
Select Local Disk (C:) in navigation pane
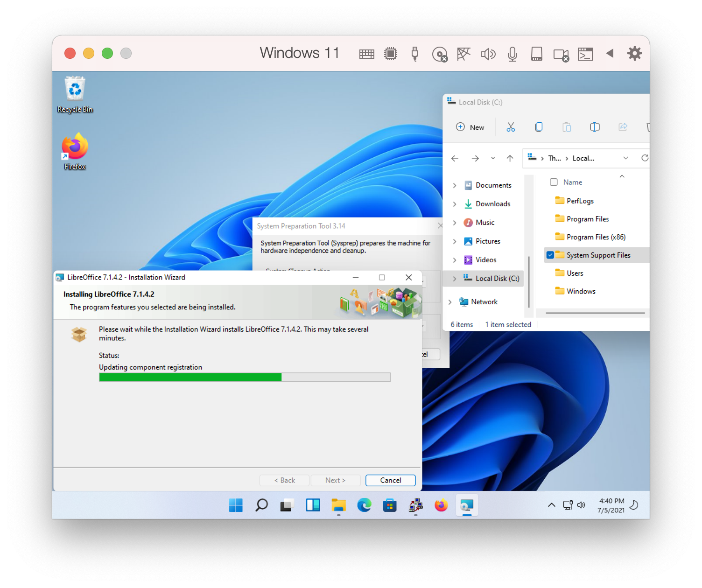pyautogui.click(x=491, y=279)
